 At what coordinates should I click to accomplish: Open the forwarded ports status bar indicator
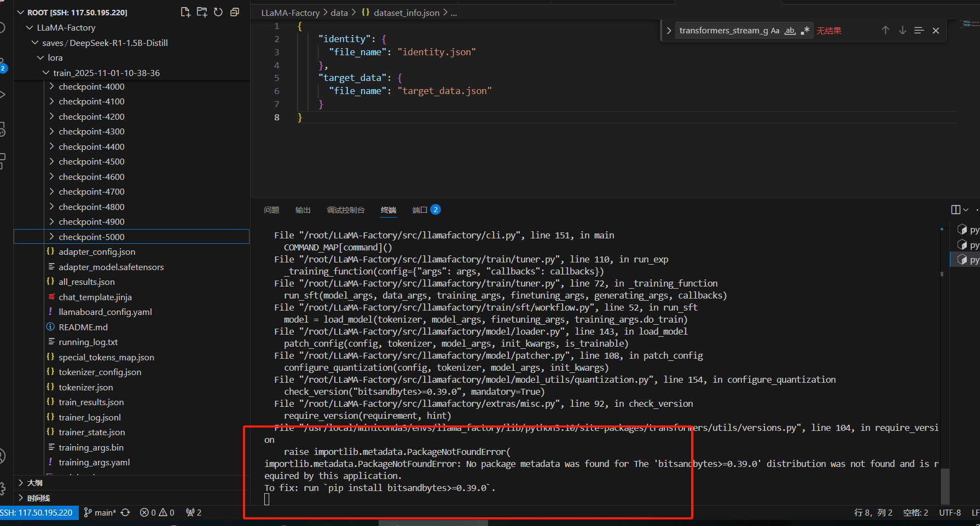point(194,512)
